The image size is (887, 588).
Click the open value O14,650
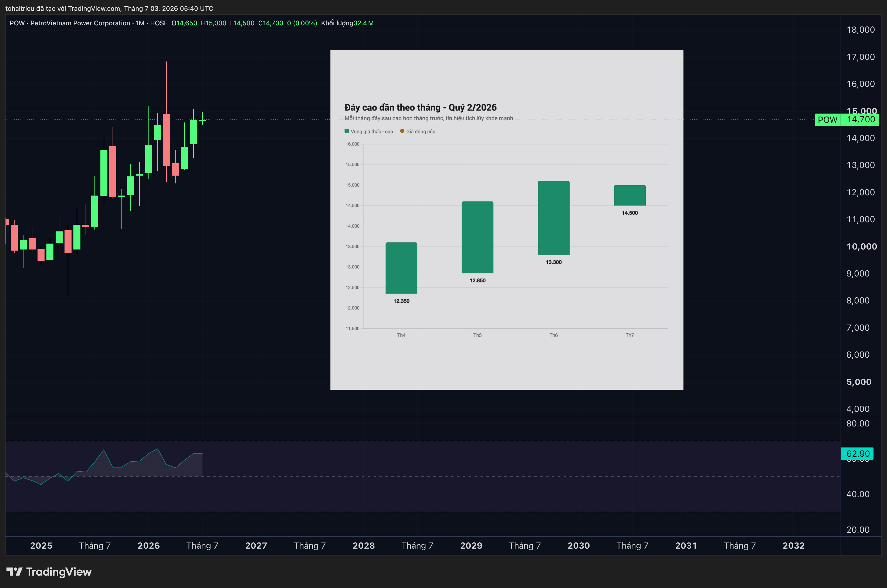(x=184, y=23)
